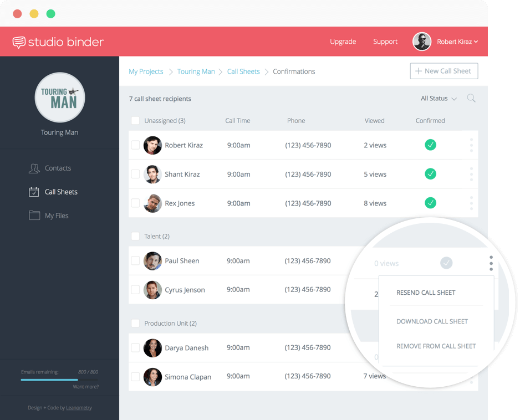520x420 pixels.
Task: Click Paul Sheen row's three-dot menu
Action: (491, 263)
